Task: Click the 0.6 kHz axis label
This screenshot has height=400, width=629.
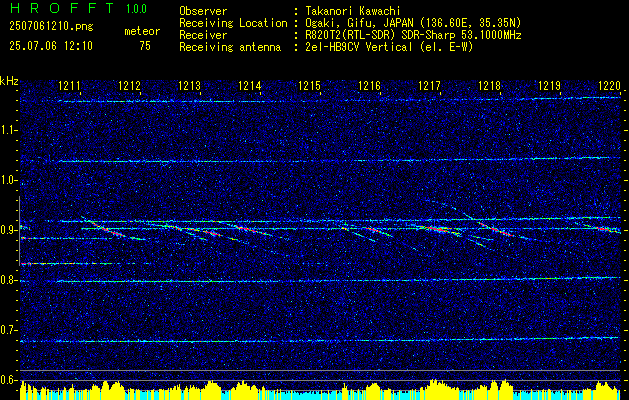Action: pos(9,380)
